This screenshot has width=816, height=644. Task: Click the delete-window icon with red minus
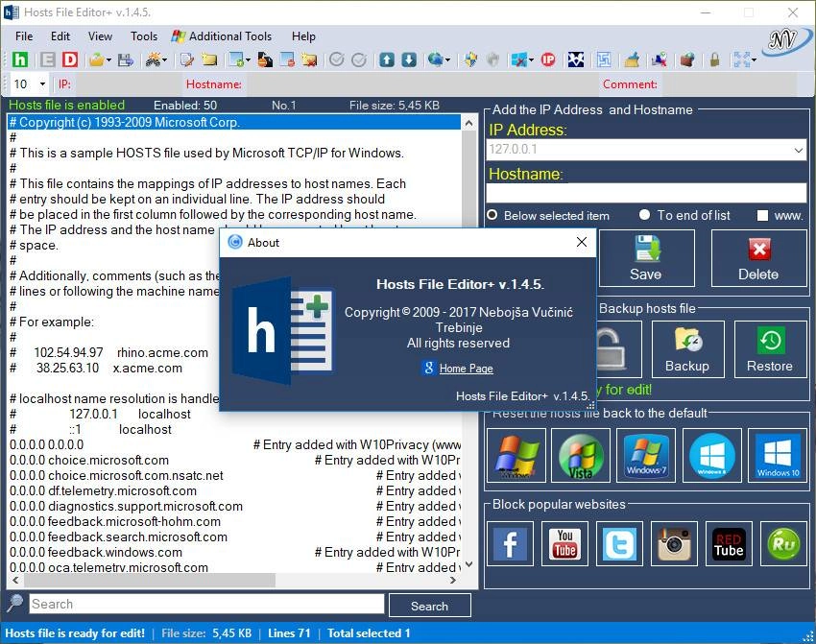pos(287,60)
